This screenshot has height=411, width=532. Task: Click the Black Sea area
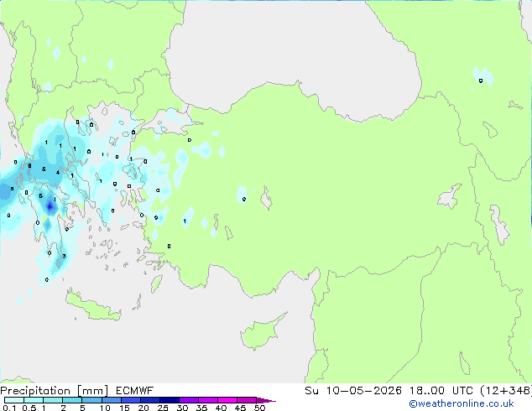coord(294,50)
